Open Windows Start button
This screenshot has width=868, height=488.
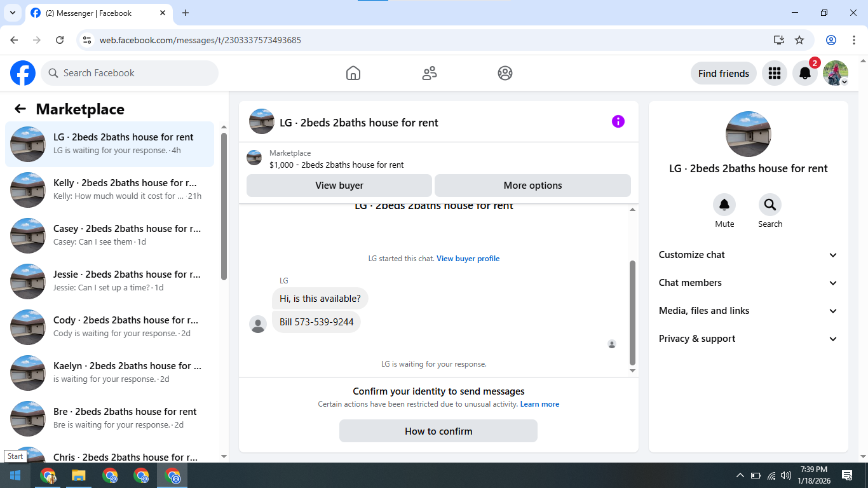point(15,475)
